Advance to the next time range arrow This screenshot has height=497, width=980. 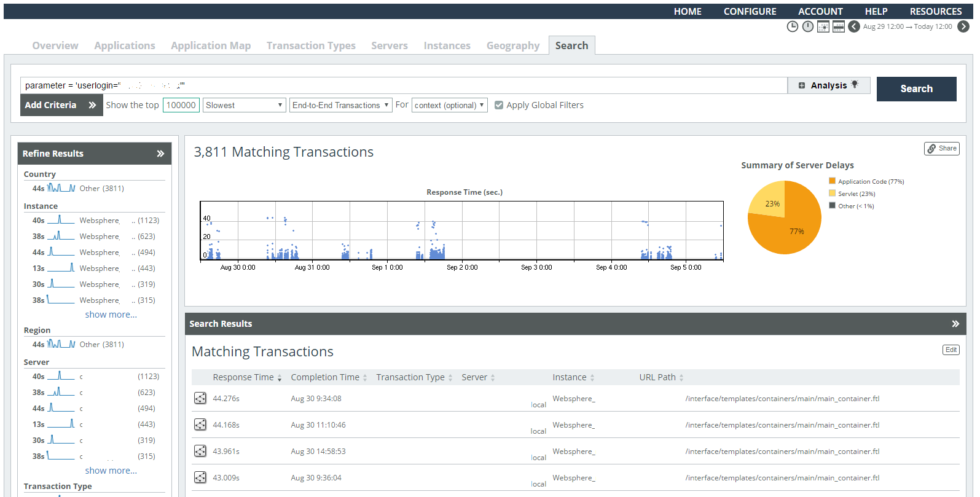pos(963,26)
